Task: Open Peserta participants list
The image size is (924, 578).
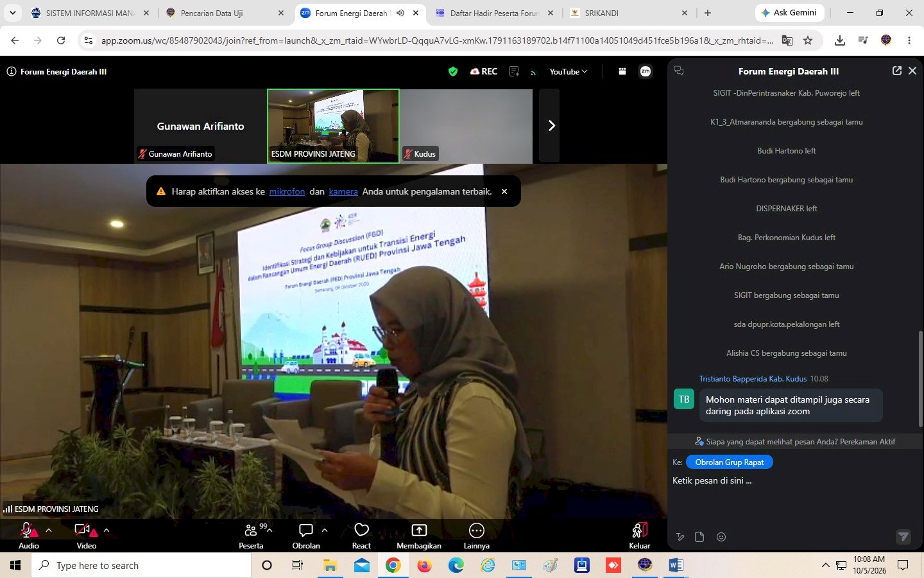Action: (x=251, y=536)
